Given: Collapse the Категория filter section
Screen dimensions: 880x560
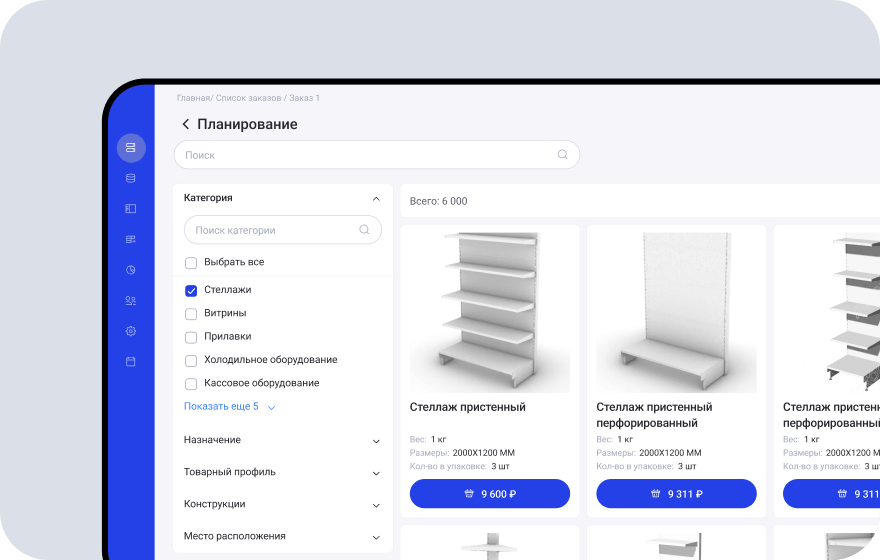Looking at the screenshot, I should (x=376, y=199).
